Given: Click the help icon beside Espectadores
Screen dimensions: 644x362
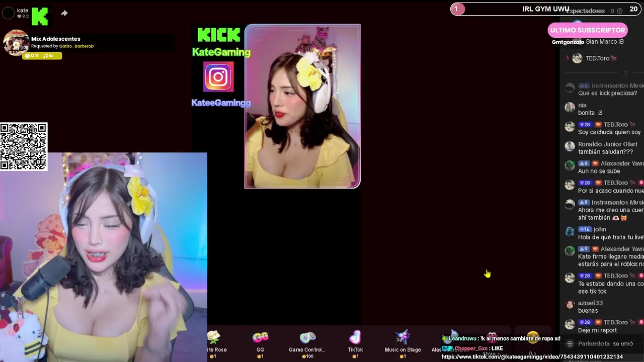Looking at the screenshot, I should pos(620,11).
